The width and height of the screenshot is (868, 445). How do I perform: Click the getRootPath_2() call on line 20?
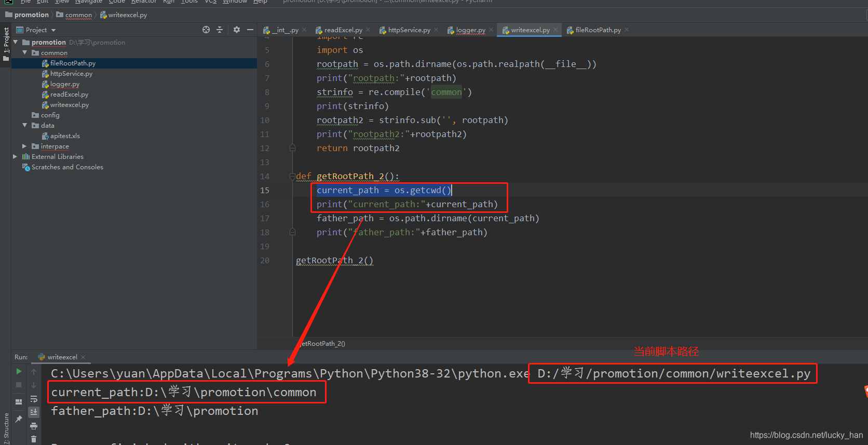coord(334,261)
